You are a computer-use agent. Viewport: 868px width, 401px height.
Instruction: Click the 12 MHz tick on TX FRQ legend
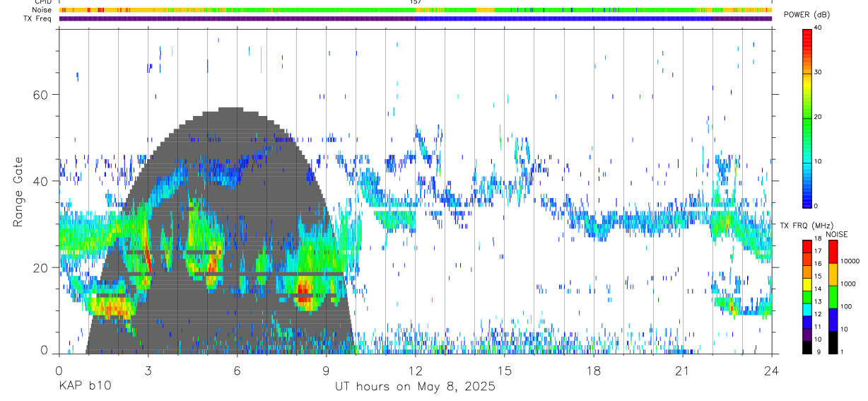tap(818, 314)
